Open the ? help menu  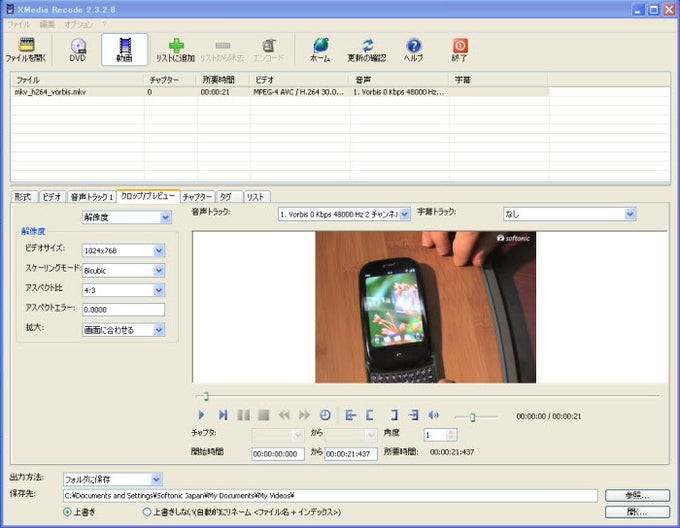(105, 24)
